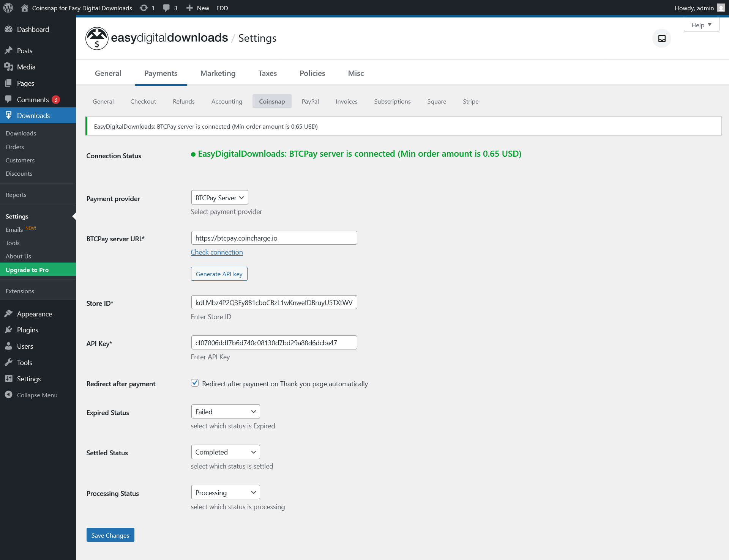Click the API Key input field
Image resolution: width=729 pixels, height=560 pixels.
click(x=274, y=343)
